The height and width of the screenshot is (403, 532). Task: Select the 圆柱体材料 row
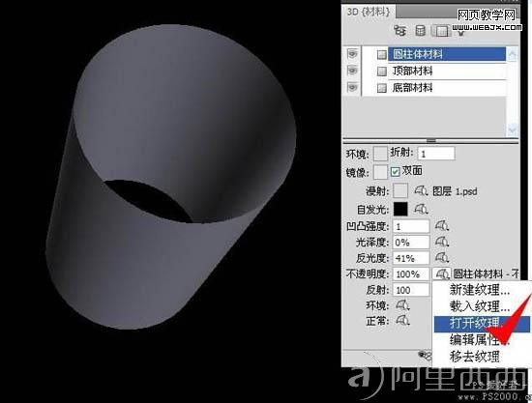(x=447, y=54)
